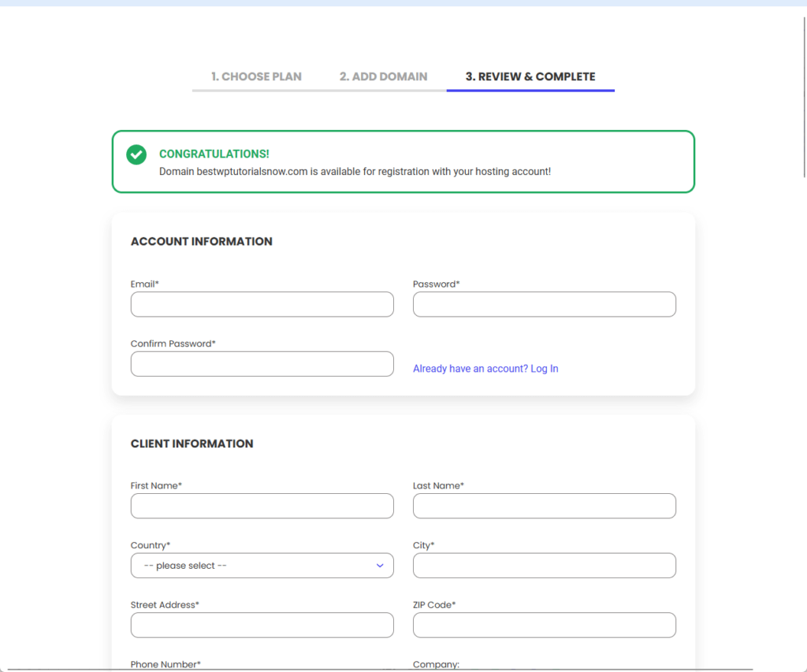Switch to the Add Domain step tab

(384, 76)
